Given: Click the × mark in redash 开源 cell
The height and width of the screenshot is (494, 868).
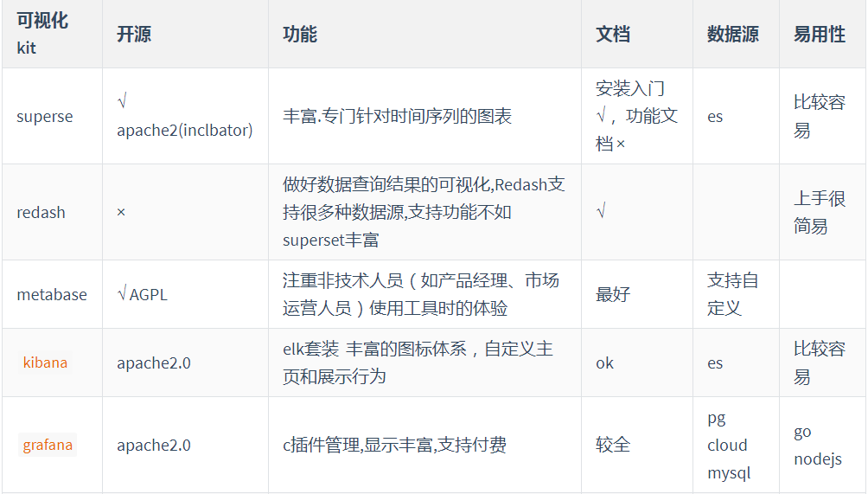Looking at the screenshot, I should [x=121, y=212].
